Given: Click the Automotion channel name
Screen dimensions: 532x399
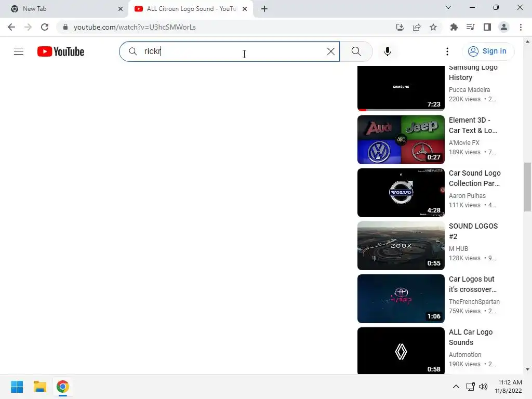Looking at the screenshot, I should coord(465,354).
